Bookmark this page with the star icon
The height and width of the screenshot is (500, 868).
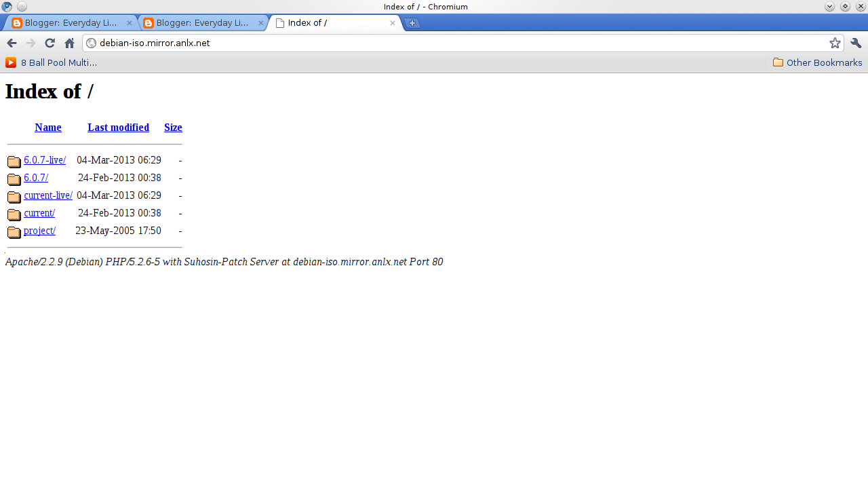pos(835,43)
